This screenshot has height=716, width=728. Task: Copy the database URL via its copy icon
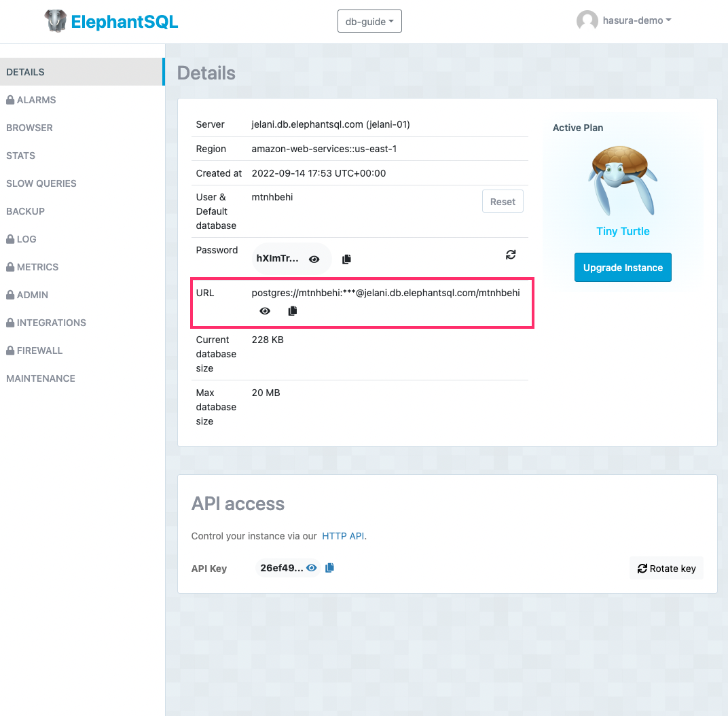tap(292, 310)
